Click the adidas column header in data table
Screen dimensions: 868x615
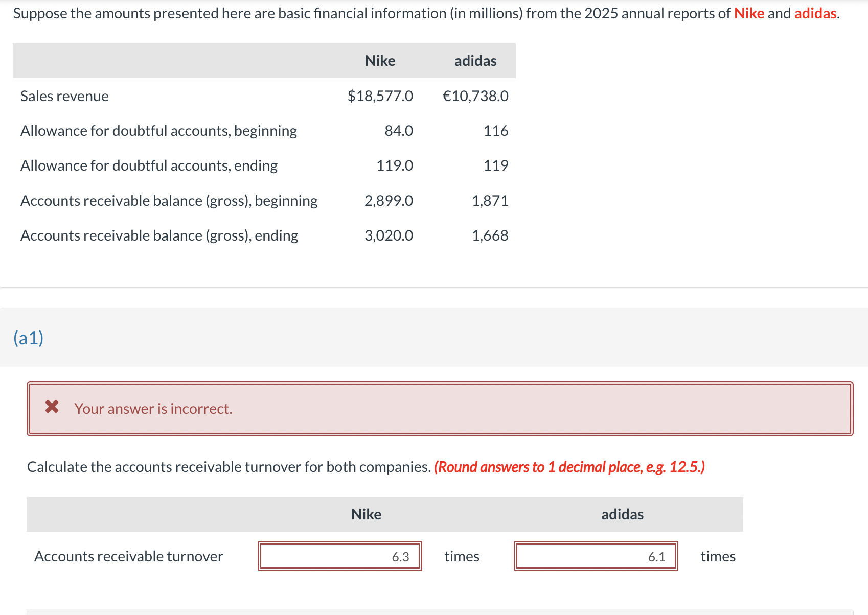point(474,60)
